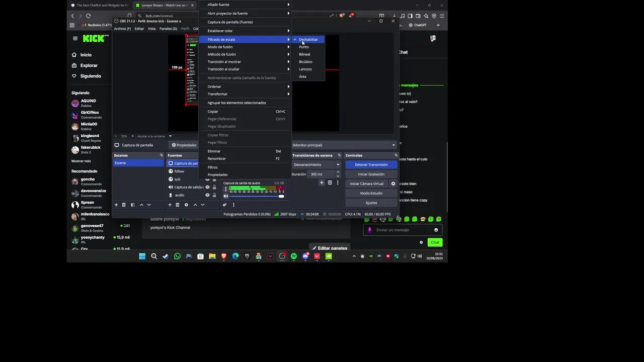
Task: Open virtual camera settings gear icon
Action: click(393, 184)
